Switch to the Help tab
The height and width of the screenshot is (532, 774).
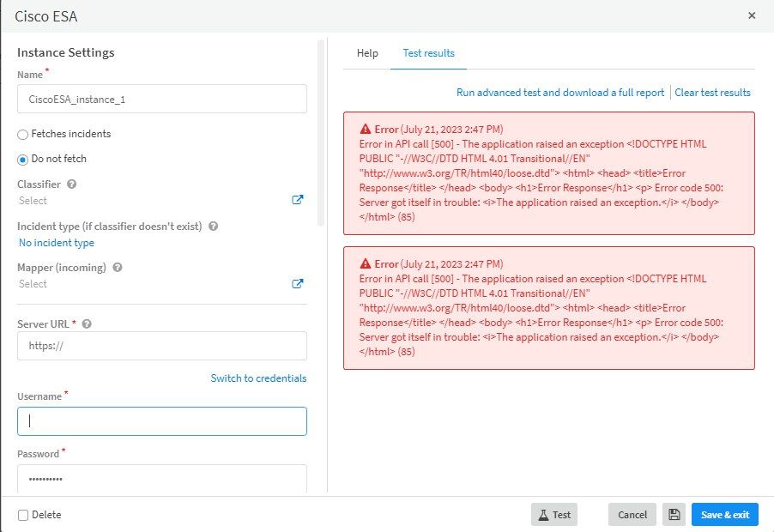[367, 53]
